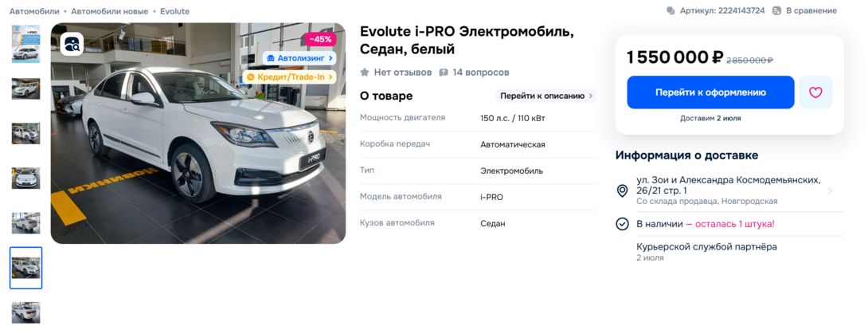Click the star icon next to Нет отзывов
868x330 pixels.
[x=364, y=73]
